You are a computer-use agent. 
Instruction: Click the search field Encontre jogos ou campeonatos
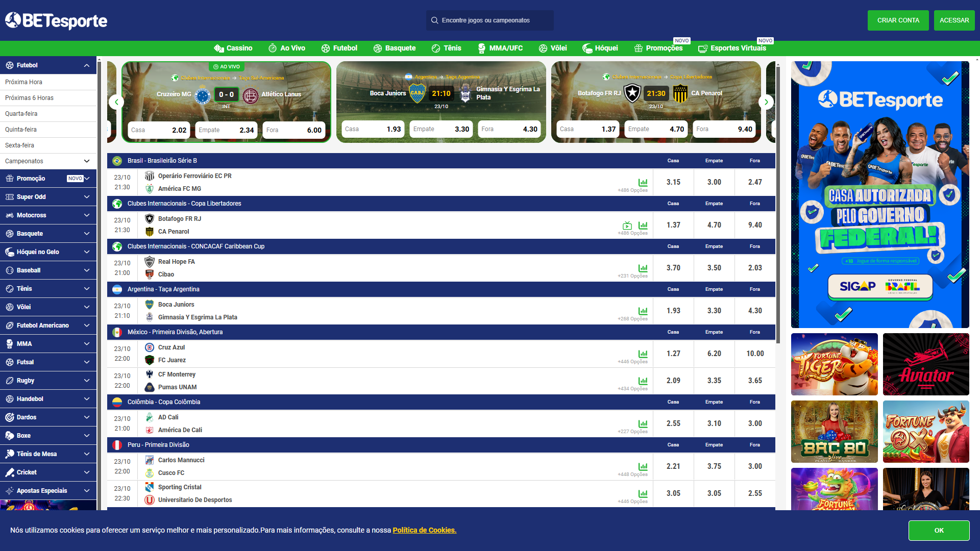click(490, 20)
